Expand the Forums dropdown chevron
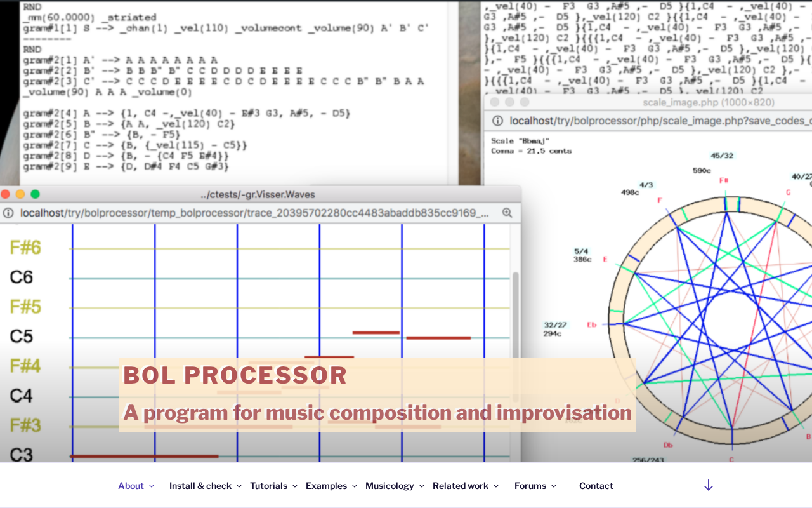 [554, 486]
